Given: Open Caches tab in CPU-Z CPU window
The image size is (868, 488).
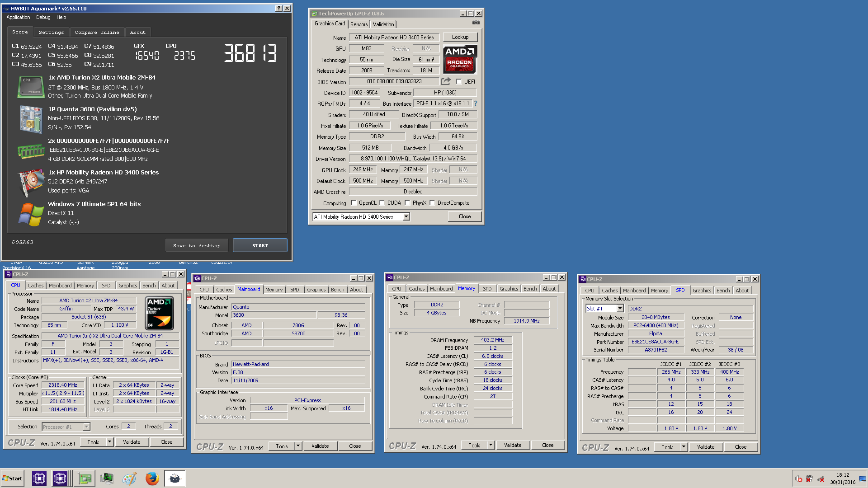Looking at the screenshot, I should pyautogui.click(x=36, y=286).
